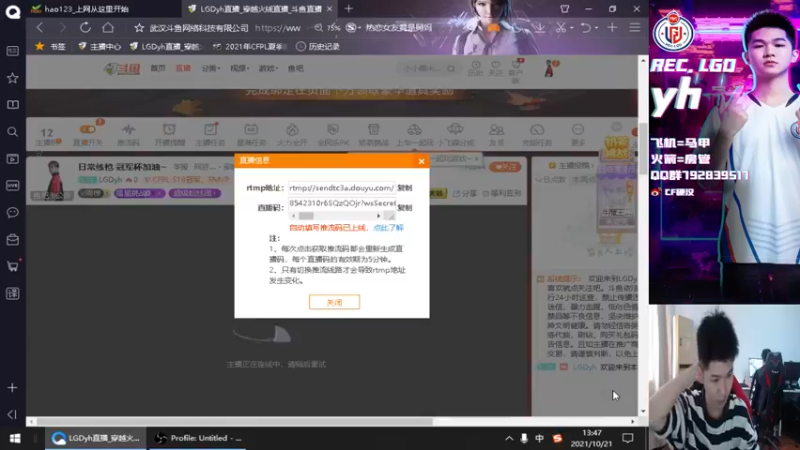
Task: Expand the Douyu 游戏 nav dropdown
Action: pyautogui.click(x=268, y=68)
